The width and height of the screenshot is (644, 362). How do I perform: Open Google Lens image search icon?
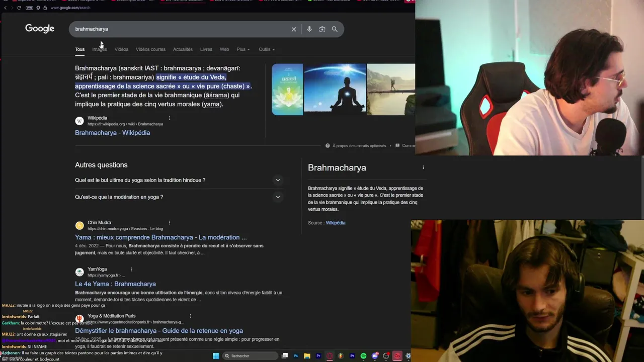pos(322,29)
